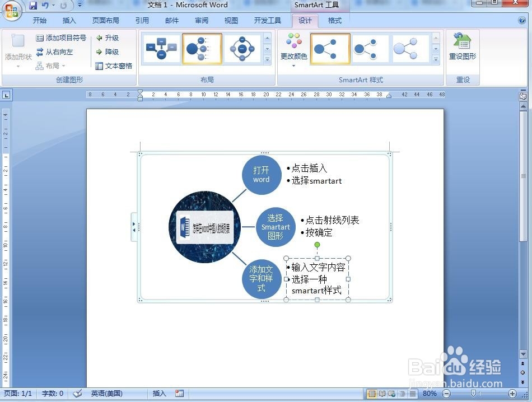This screenshot has width=532, height=402.
Task: Open Word help question mark
Action: tap(522, 20)
